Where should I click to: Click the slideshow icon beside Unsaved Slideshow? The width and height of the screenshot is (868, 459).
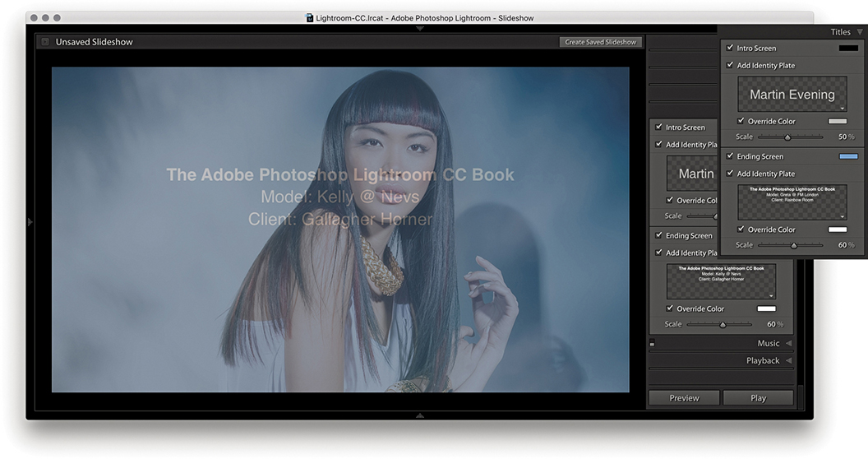[x=44, y=42]
